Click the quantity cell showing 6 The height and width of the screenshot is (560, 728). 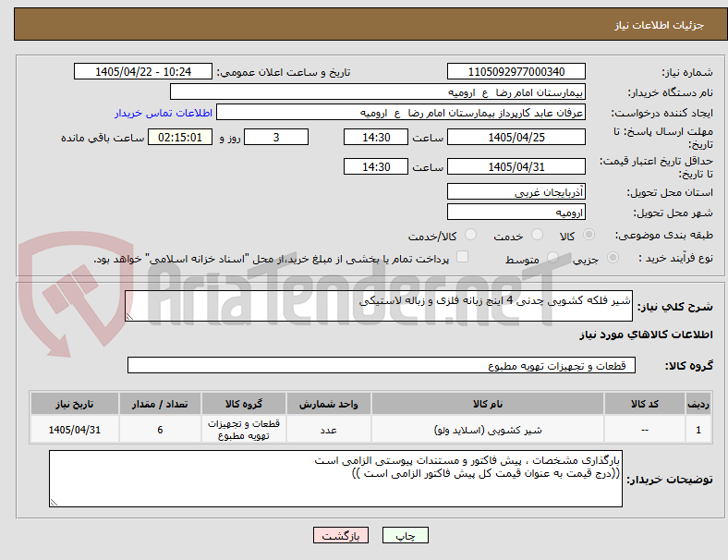[x=160, y=430]
